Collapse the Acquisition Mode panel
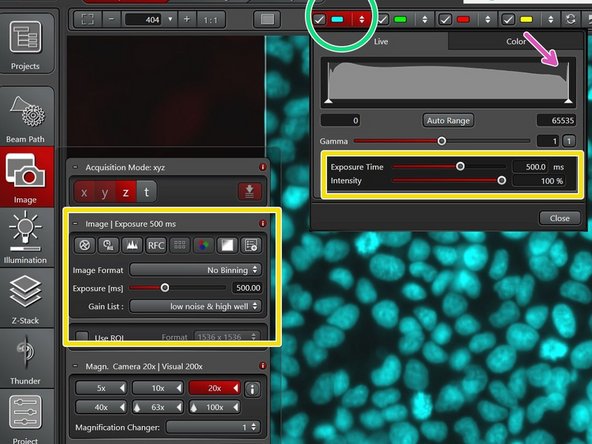Screen dimensions: 592x444 click(75, 167)
